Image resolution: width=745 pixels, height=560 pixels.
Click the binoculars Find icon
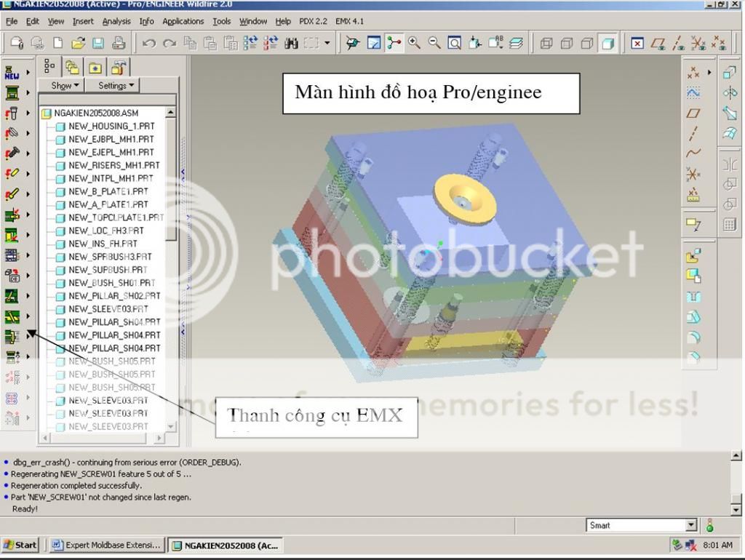pos(291,44)
